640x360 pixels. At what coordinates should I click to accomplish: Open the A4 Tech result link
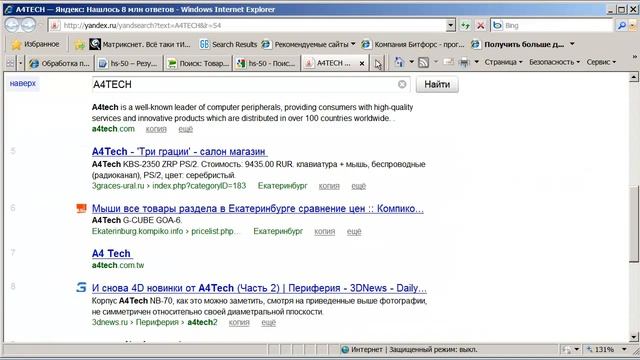(x=111, y=253)
